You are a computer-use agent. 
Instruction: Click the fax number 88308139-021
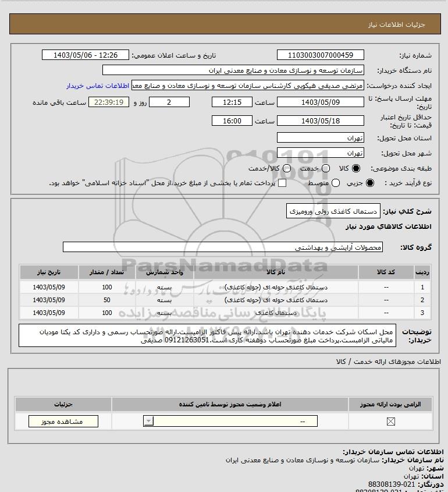point(392,484)
